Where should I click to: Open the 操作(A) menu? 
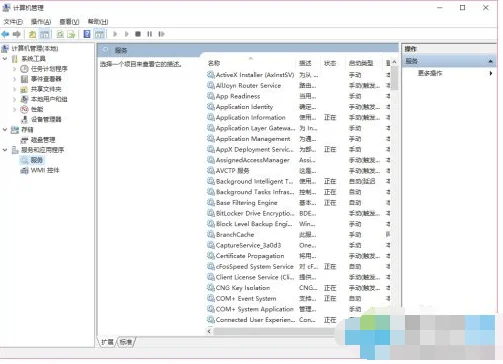[x=41, y=22]
